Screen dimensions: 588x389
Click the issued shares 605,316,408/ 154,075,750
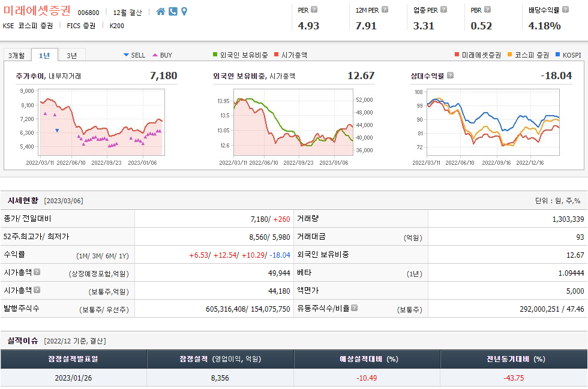click(x=248, y=309)
